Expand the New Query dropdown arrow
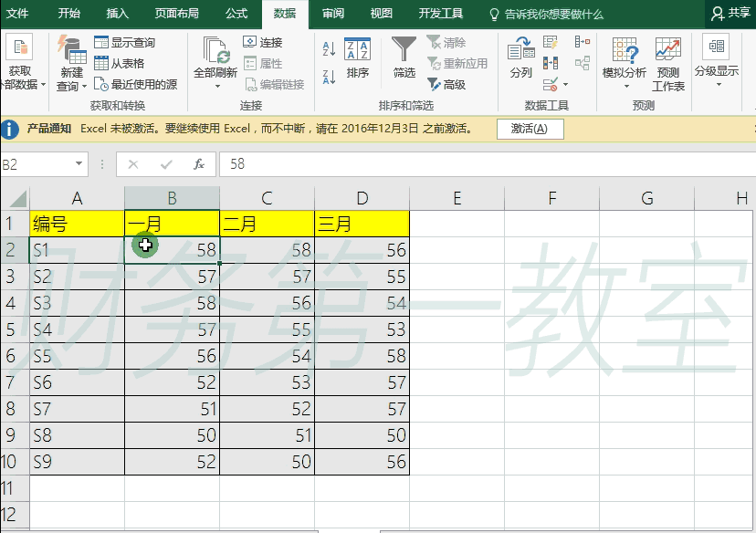 [84, 87]
